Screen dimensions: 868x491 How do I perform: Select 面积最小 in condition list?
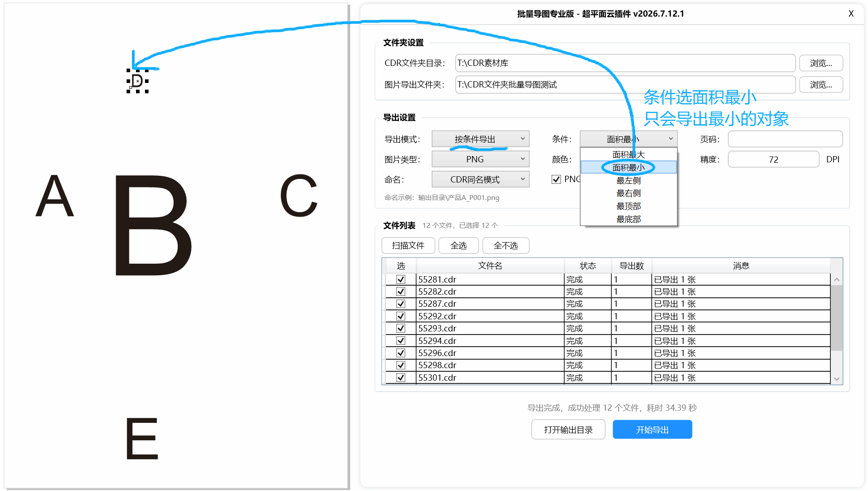[x=628, y=167]
